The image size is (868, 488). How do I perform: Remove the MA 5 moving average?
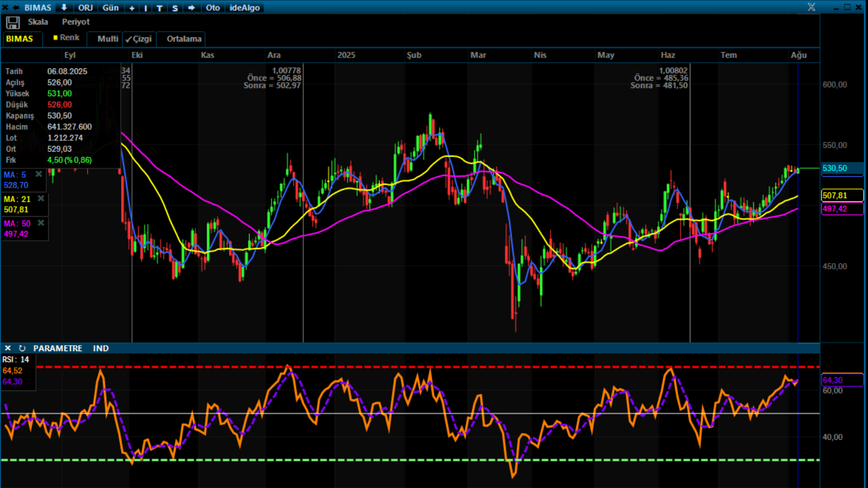pos(38,174)
